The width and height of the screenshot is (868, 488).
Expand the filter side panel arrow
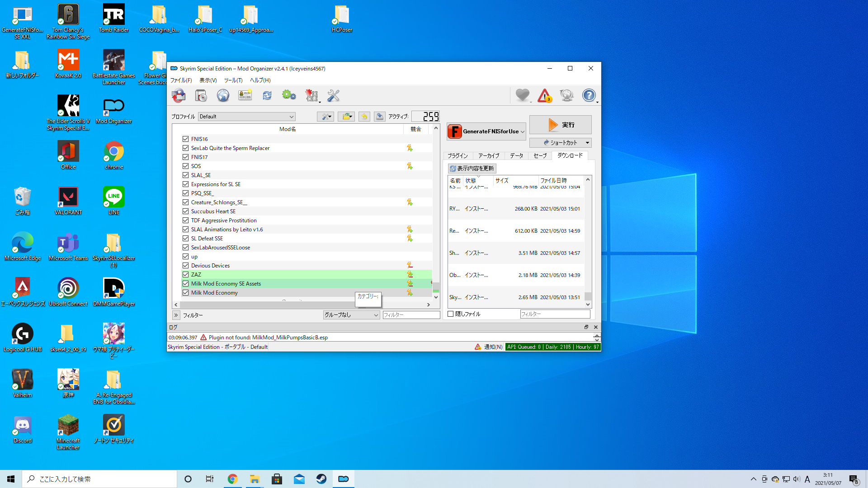(176, 315)
